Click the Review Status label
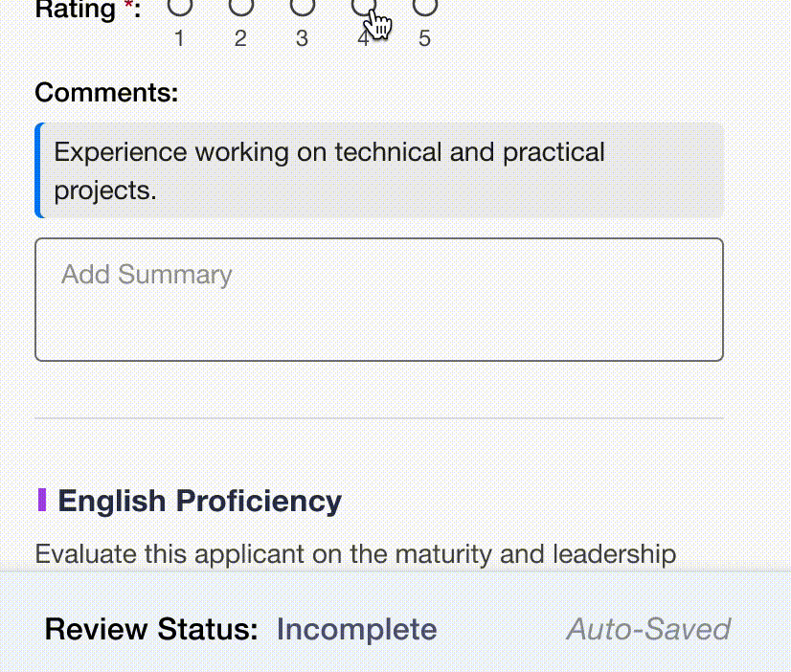Viewport: 791px width, 672px height. click(148, 629)
